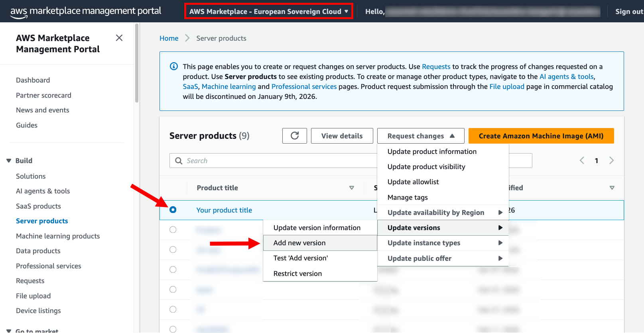Open Machine learning link in the banner
The width and height of the screenshot is (644, 333).
pyautogui.click(x=229, y=87)
